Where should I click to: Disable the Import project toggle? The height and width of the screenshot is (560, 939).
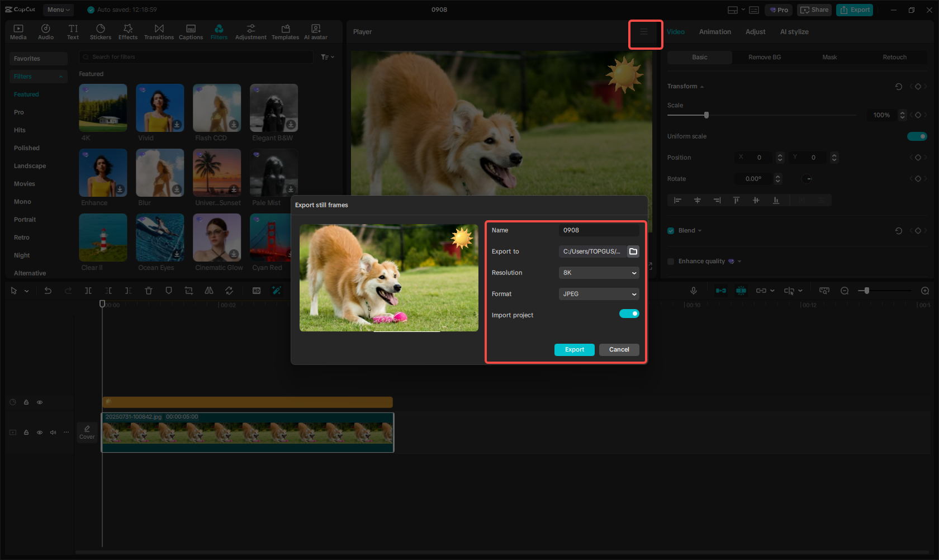pyautogui.click(x=629, y=314)
